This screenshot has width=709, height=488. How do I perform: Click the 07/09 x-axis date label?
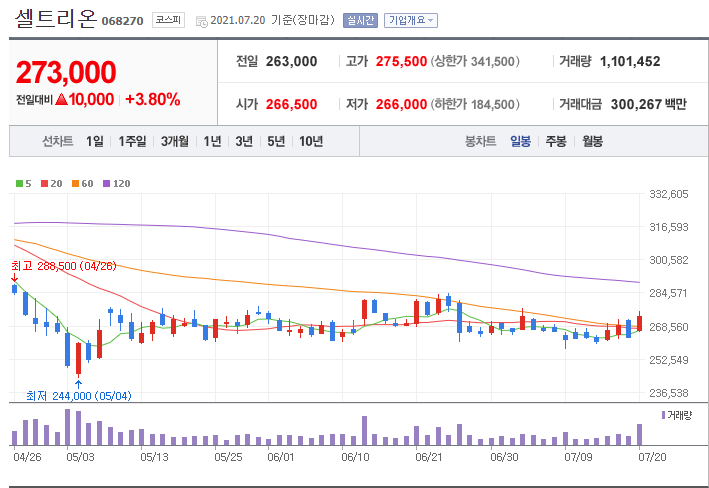click(x=578, y=457)
